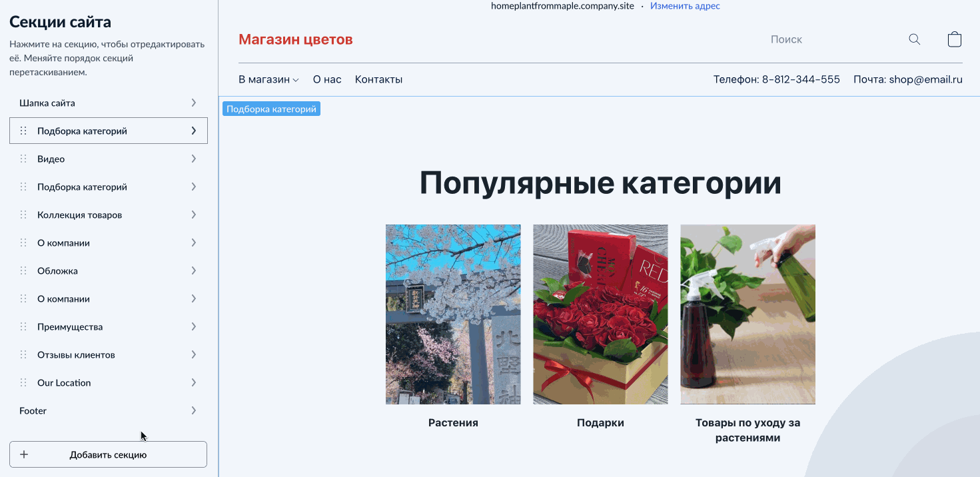Open chevron of selected Подборка категорий row
The width and height of the screenshot is (980, 477).
pos(194,131)
